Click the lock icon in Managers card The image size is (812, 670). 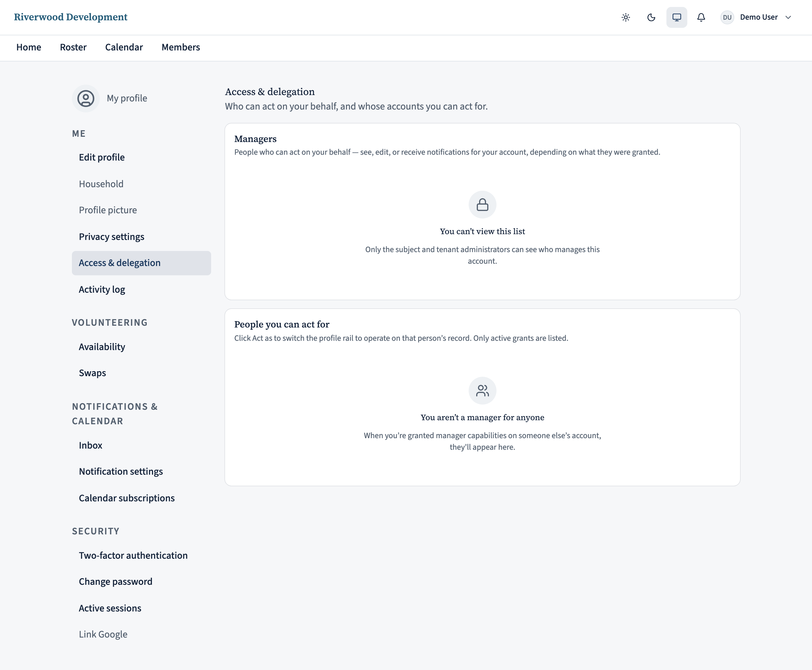click(482, 205)
